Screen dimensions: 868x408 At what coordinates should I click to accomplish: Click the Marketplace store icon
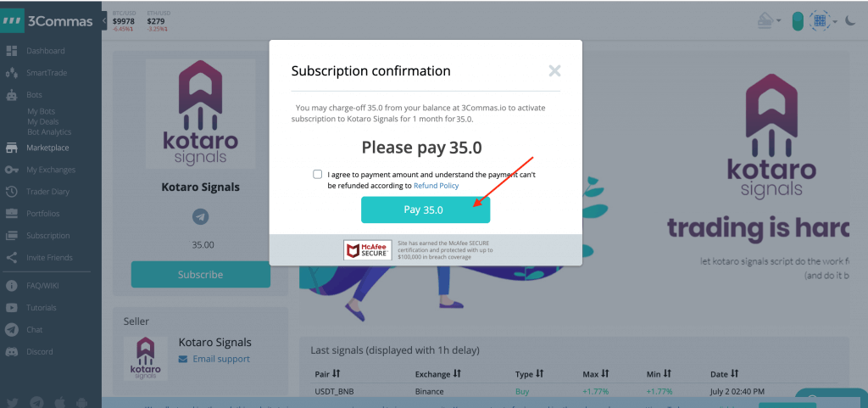pos(12,148)
